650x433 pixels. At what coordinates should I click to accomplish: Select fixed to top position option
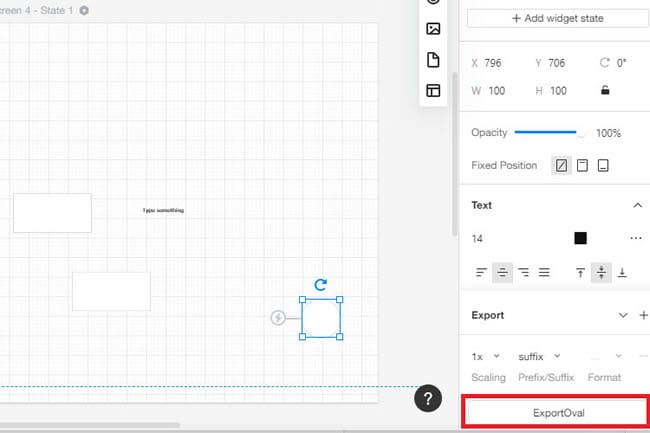(582, 165)
